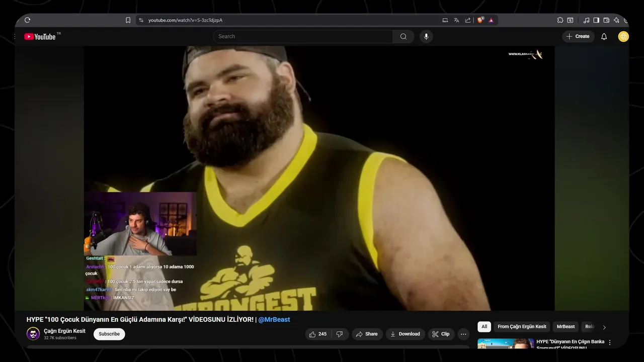644x362 pixels.
Task: Like the video showing 245 likes
Action: [318, 334]
